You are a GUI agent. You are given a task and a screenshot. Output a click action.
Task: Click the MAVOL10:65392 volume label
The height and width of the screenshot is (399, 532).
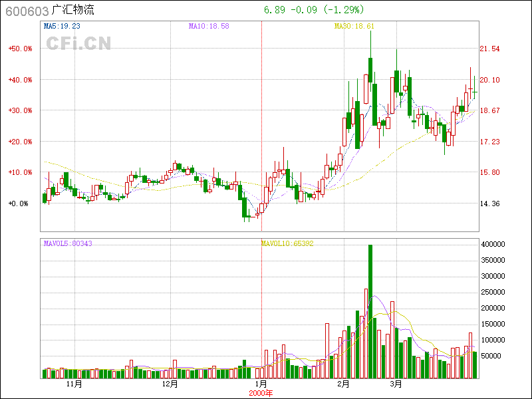[x=287, y=243]
